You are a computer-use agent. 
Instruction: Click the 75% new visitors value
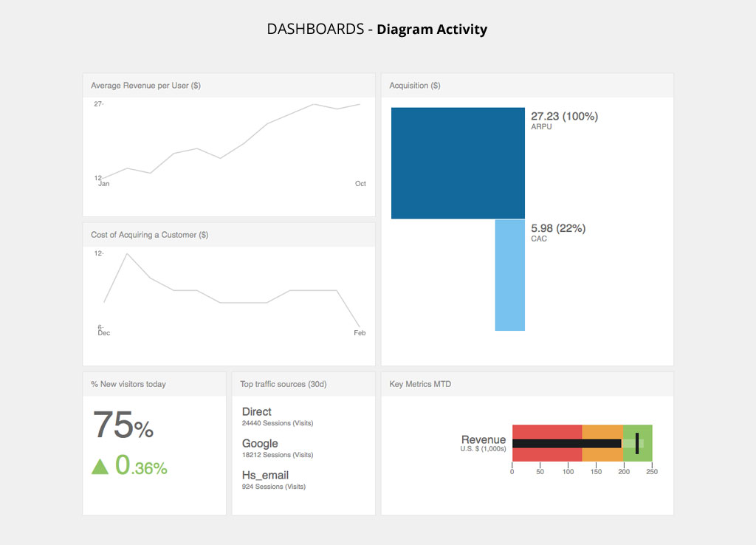pyautogui.click(x=123, y=426)
